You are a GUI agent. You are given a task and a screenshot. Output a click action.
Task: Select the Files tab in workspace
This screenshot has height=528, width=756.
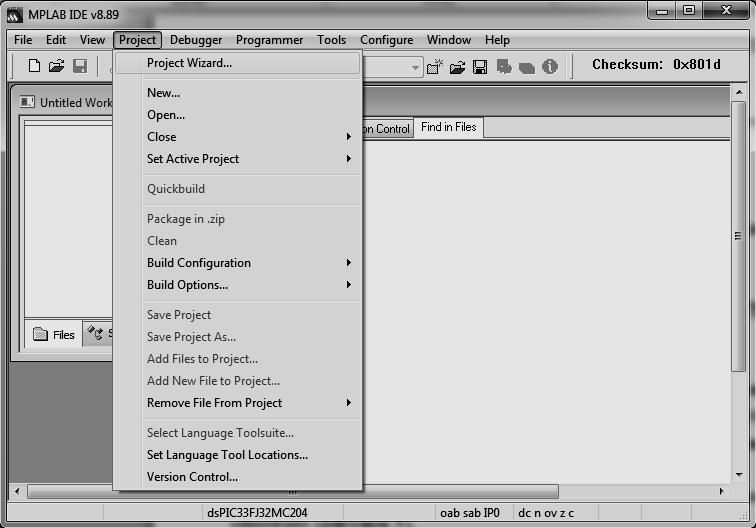tap(54, 334)
